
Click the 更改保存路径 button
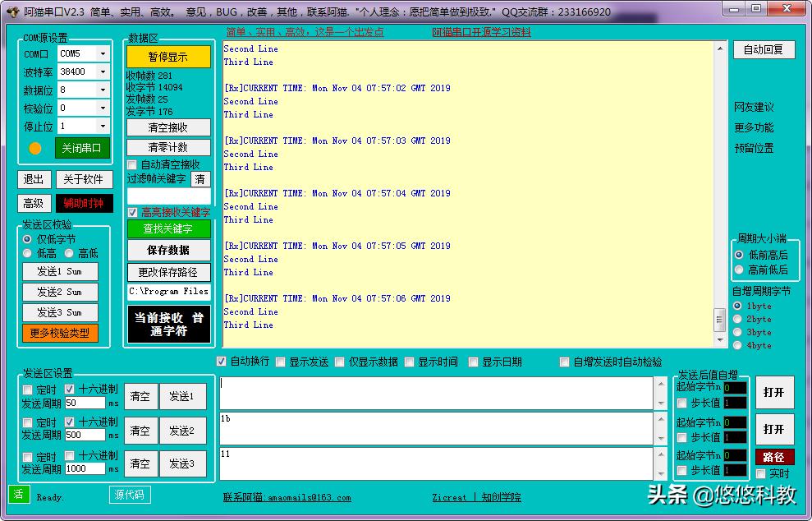(x=168, y=272)
